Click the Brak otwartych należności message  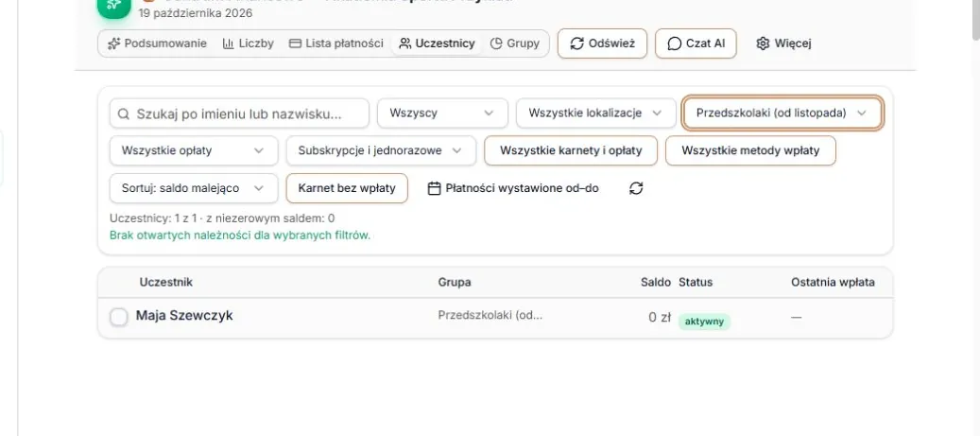(240, 235)
